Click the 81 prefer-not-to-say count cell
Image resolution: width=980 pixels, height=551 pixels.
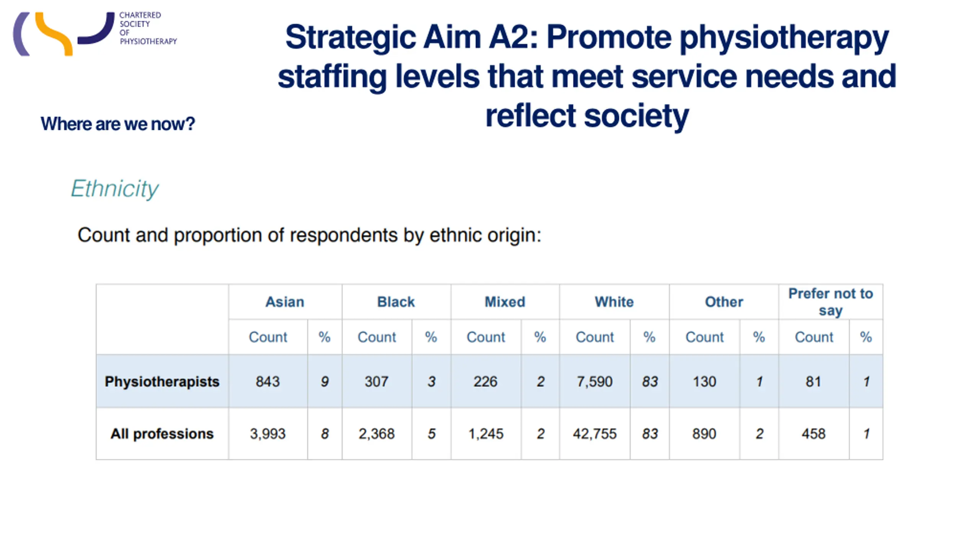[813, 381]
